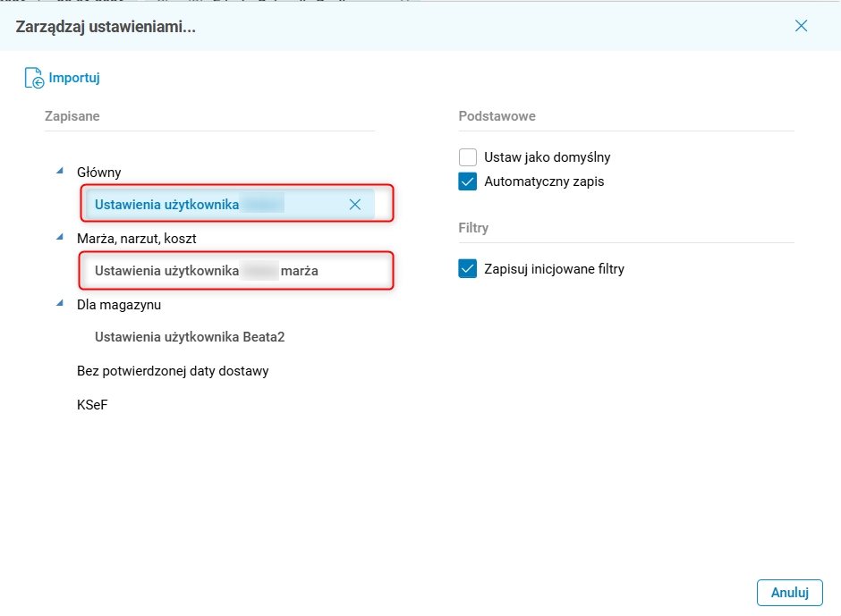Choose the Dla magazynu group label
Image resolution: width=841 pixels, height=616 pixels.
click(119, 305)
